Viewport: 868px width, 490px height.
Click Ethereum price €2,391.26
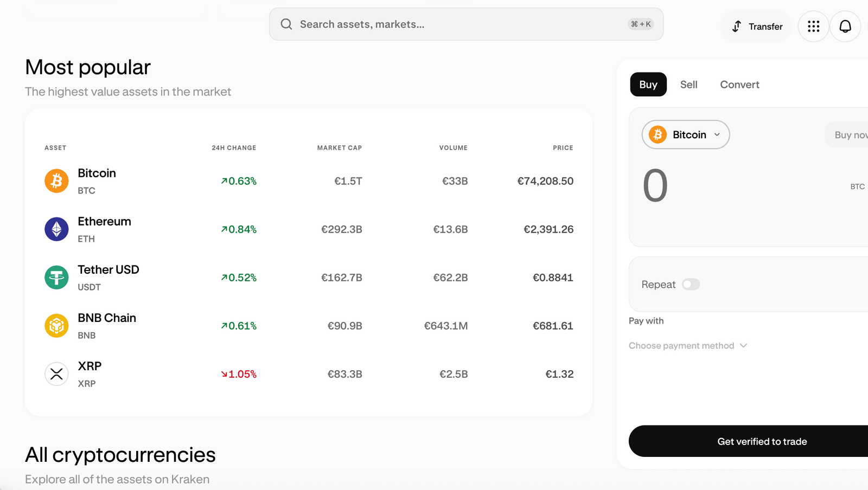(x=548, y=229)
